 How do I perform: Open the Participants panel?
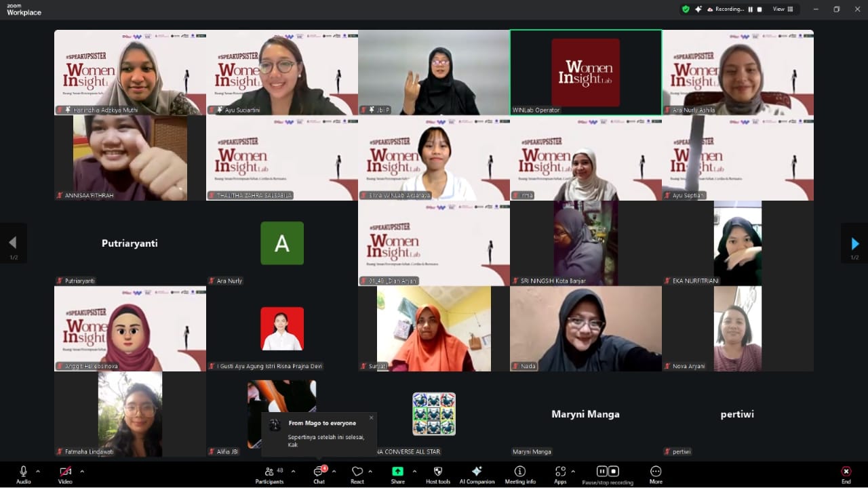coord(269,474)
